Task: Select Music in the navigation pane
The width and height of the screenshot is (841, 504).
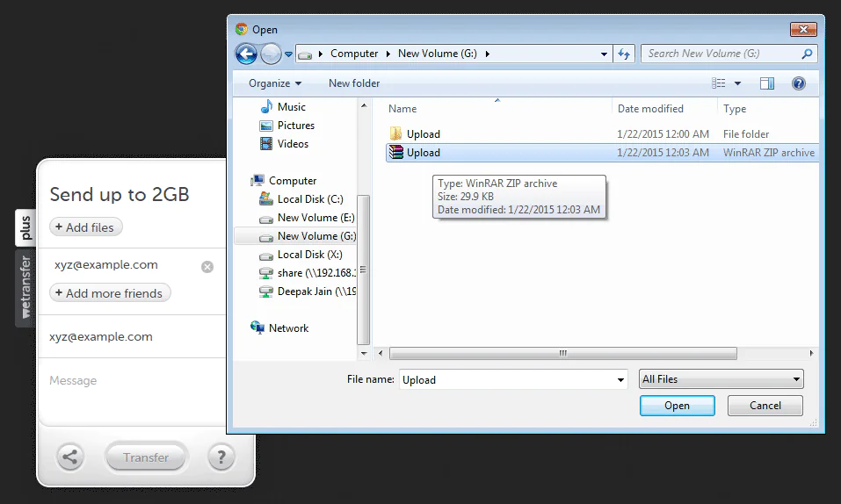Action: click(291, 107)
